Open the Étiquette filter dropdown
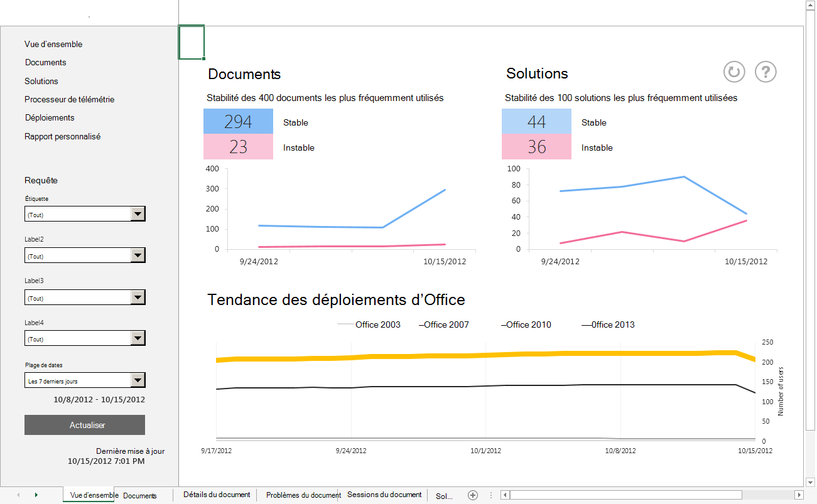Viewport: 817px width, 504px height. click(138, 213)
